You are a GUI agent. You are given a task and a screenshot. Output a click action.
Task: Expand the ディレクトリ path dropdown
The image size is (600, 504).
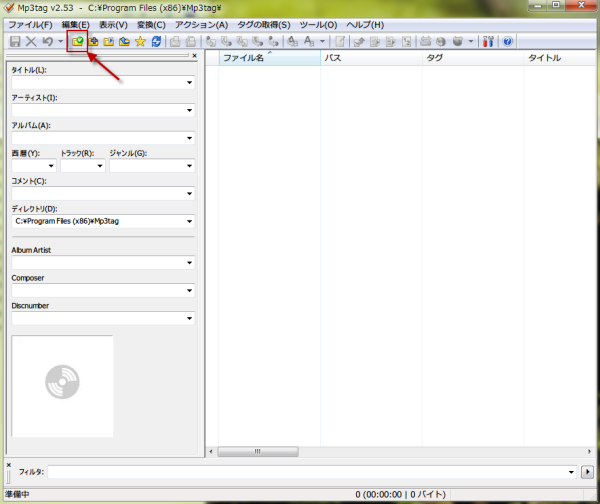188,221
